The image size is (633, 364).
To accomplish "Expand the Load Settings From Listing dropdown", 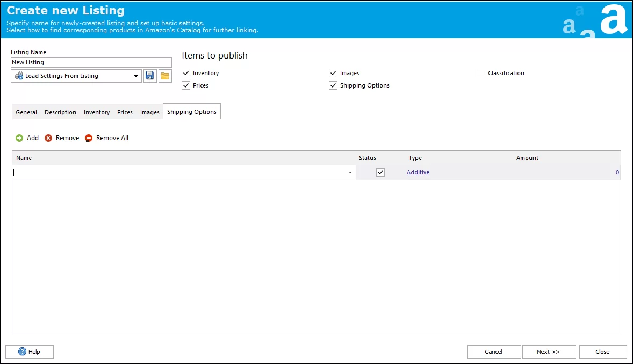I will tap(136, 76).
